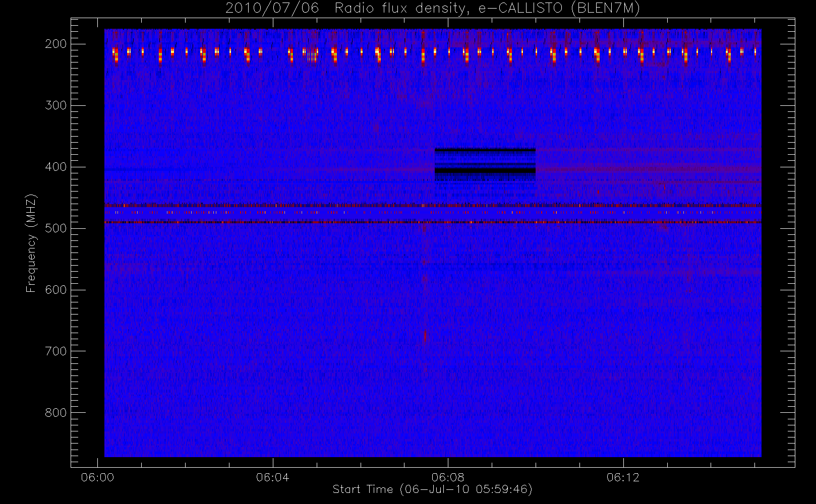The width and height of the screenshot is (816, 504).
Task: Click the 700 frequency tick label
Action: pos(56,351)
